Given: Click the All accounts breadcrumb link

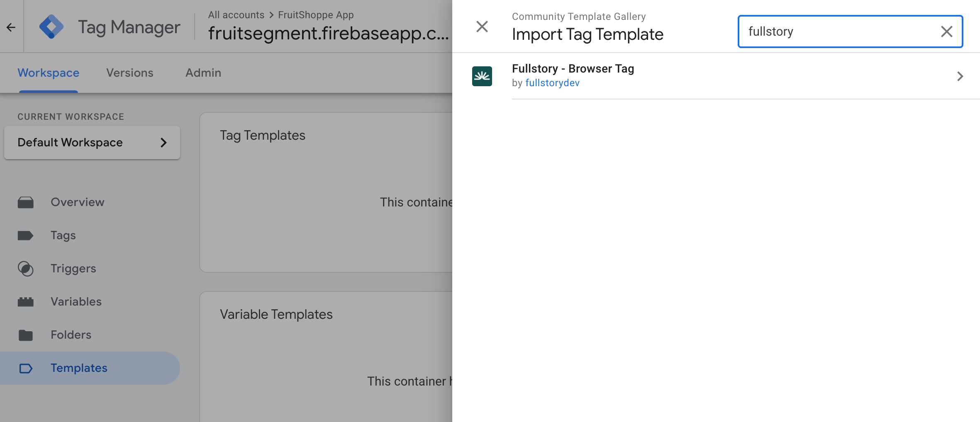Looking at the screenshot, I should (x=236, y=15).
